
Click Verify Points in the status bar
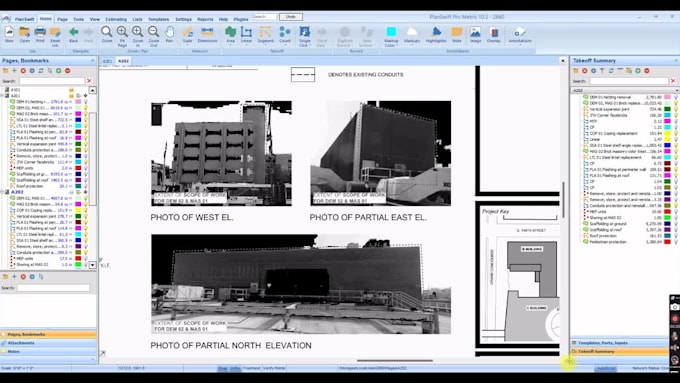[x=274, y=368]
